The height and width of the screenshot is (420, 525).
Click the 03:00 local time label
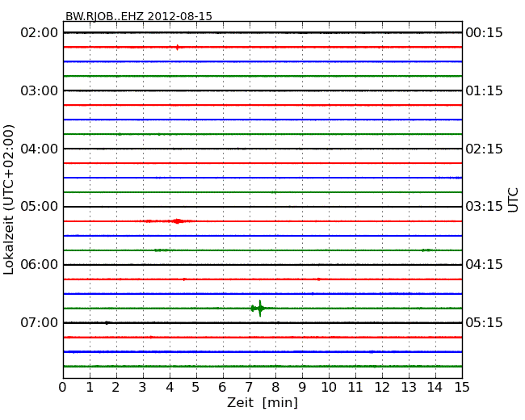tap(40, 90)
